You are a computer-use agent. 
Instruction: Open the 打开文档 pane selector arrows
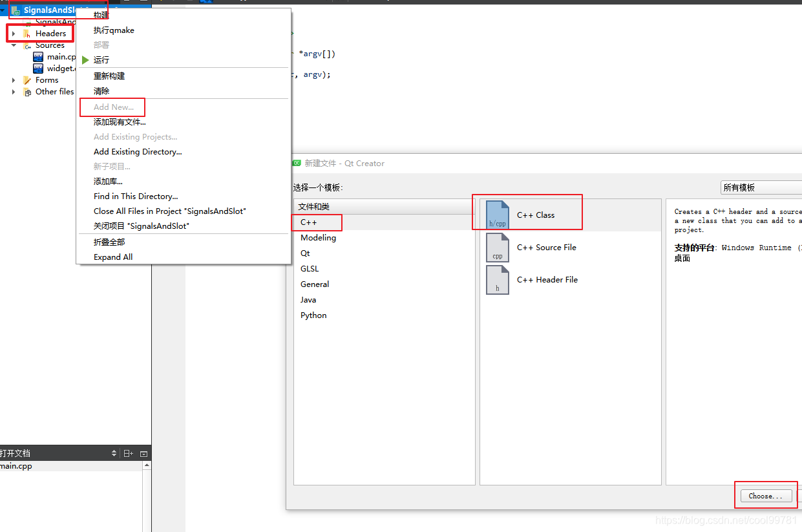(114, 454)
